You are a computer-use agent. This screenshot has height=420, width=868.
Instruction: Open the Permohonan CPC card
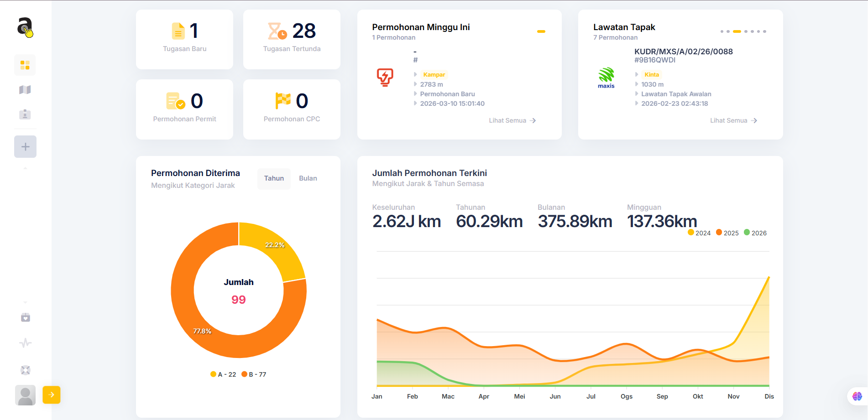tap(292, 109)
